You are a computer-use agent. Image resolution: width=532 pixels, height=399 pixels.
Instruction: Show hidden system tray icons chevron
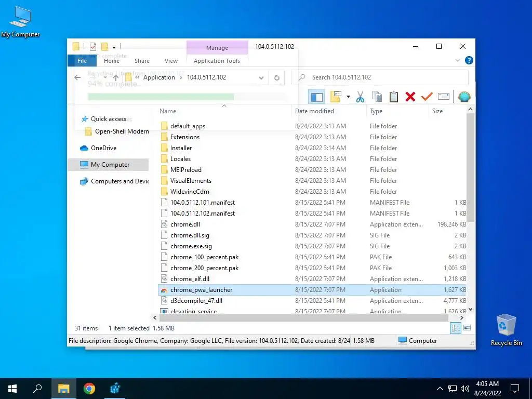440,389
